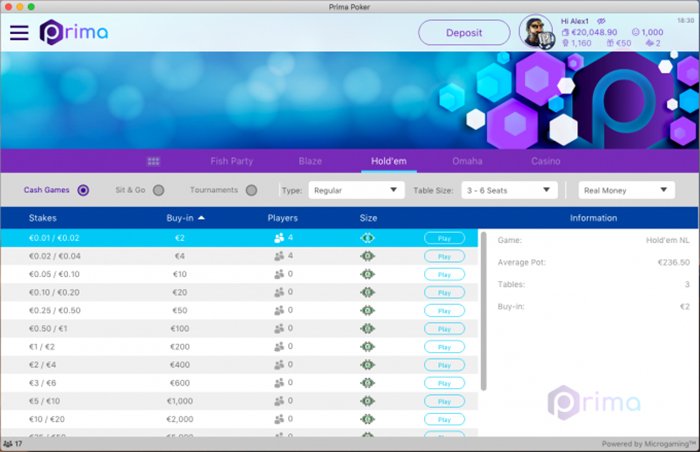Toggle the balance visibility eye icon

tap(602, 20)
